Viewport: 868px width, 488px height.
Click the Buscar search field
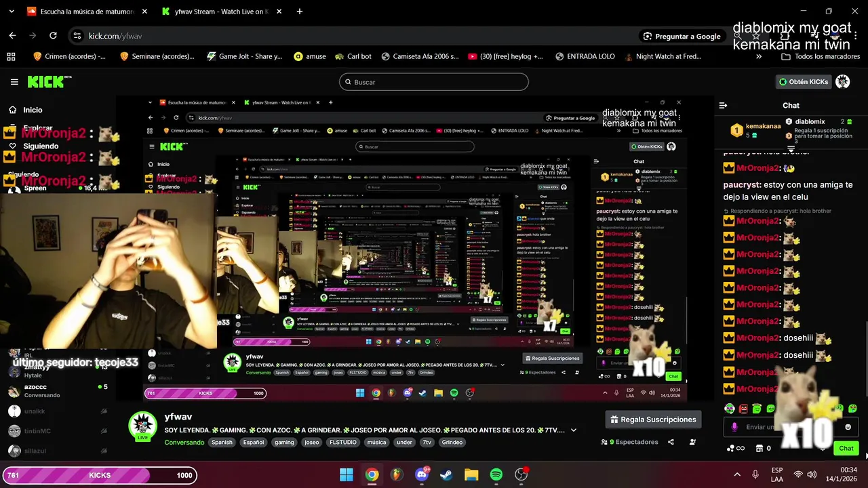point(433,82)
